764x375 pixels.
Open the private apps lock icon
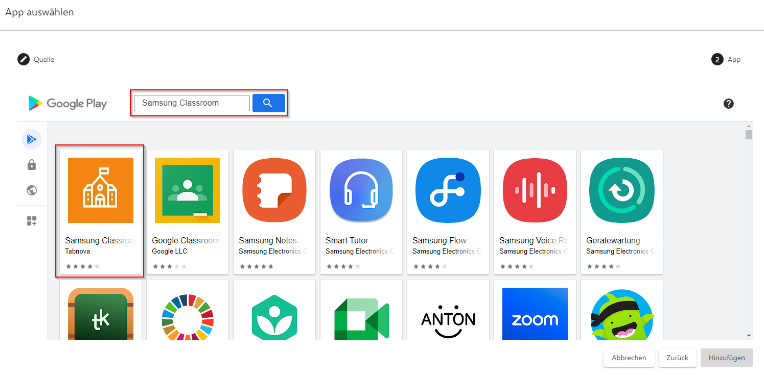(32, 165)
